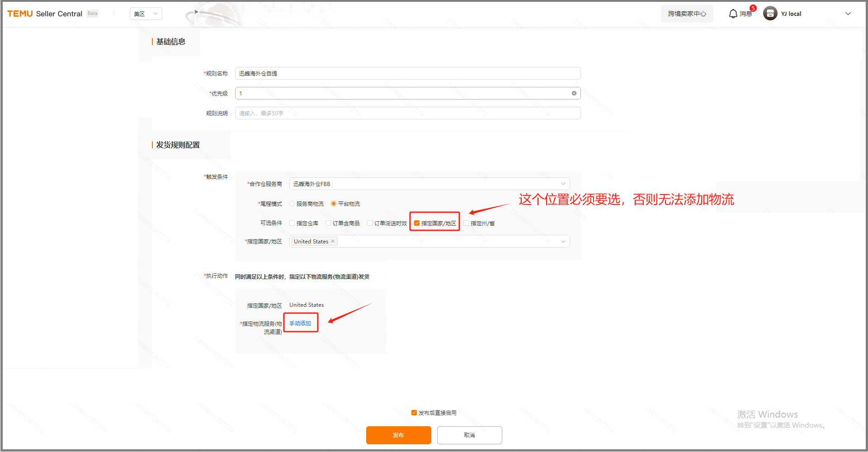Remove the United States tag
Viewport: 868px width, 452px height.
pos(333,241)
